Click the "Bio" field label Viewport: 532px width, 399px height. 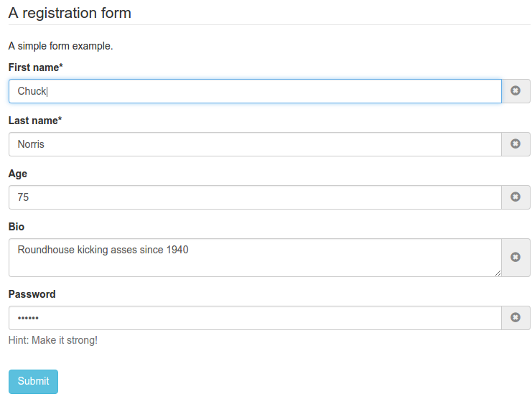[x=17, y=227]
